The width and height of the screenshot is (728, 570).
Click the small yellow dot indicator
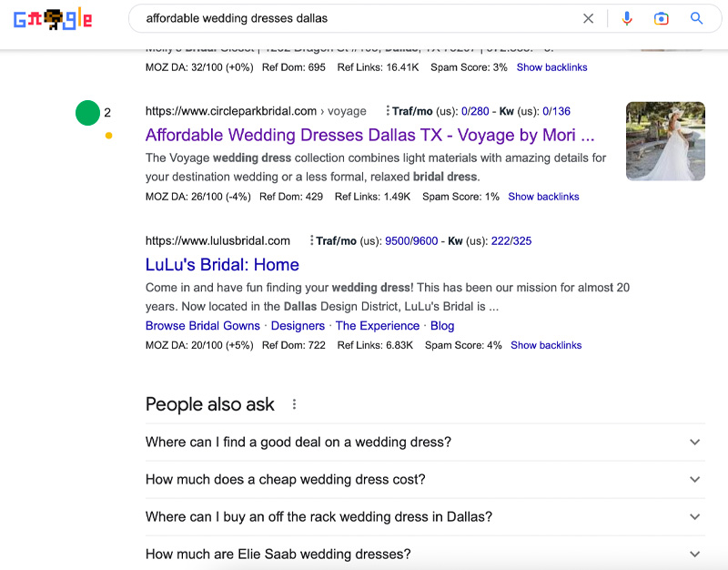pyautogui.click(x=108, y=136)
